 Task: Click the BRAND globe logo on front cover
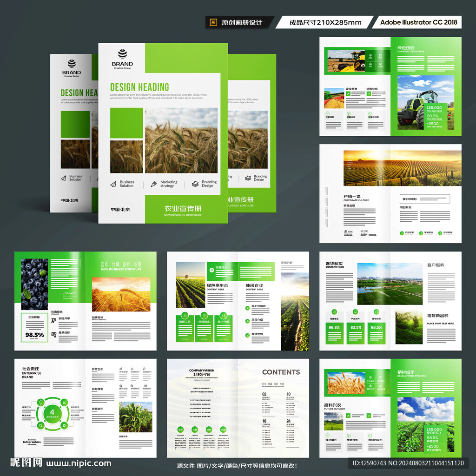122,54
